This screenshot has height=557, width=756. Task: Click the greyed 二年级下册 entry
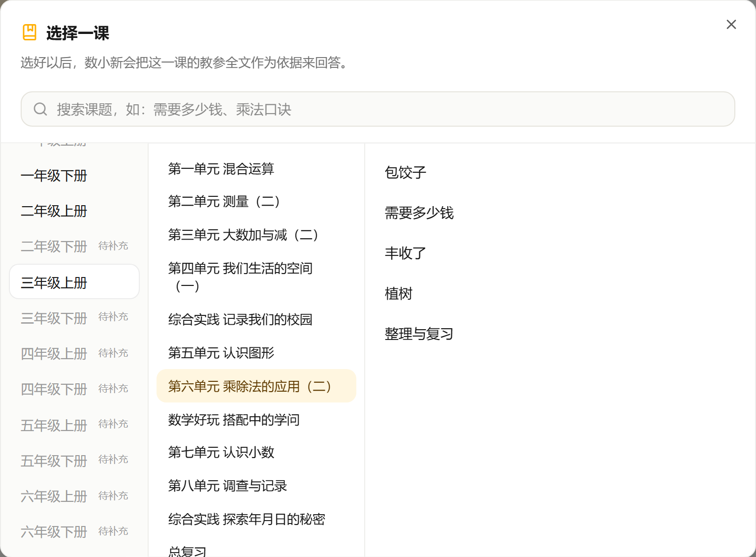(74, 247)
